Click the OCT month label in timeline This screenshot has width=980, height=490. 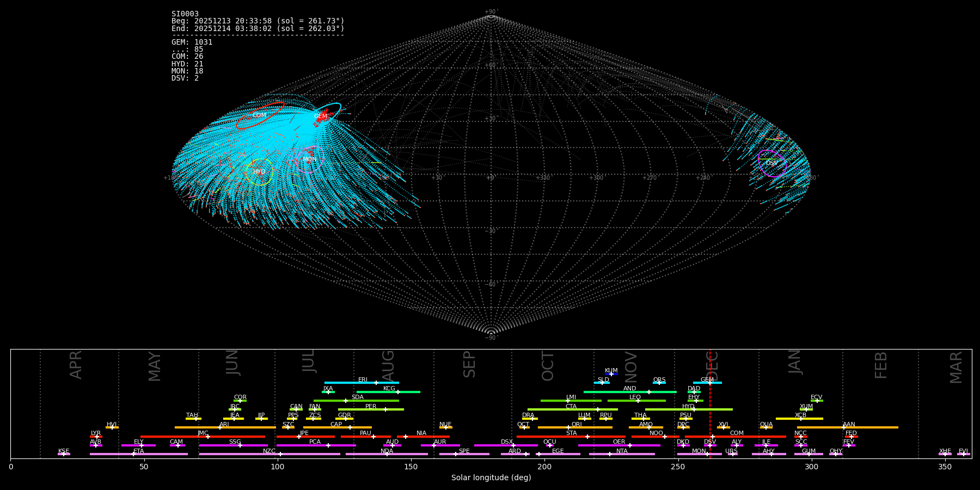(548, 366)
